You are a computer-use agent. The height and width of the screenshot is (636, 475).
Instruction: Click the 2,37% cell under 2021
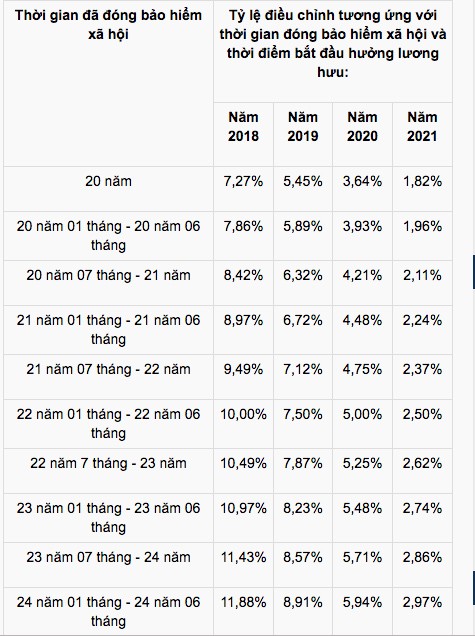point(422,370)
